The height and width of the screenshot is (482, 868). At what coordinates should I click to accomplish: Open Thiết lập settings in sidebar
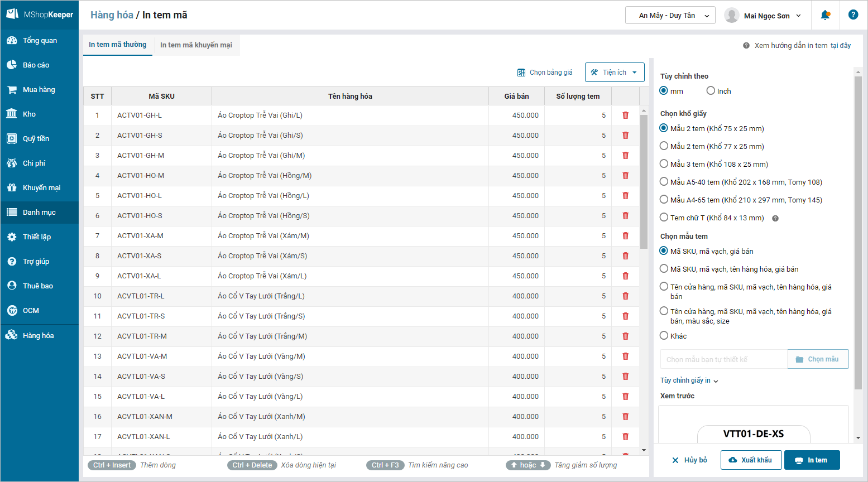40,237
